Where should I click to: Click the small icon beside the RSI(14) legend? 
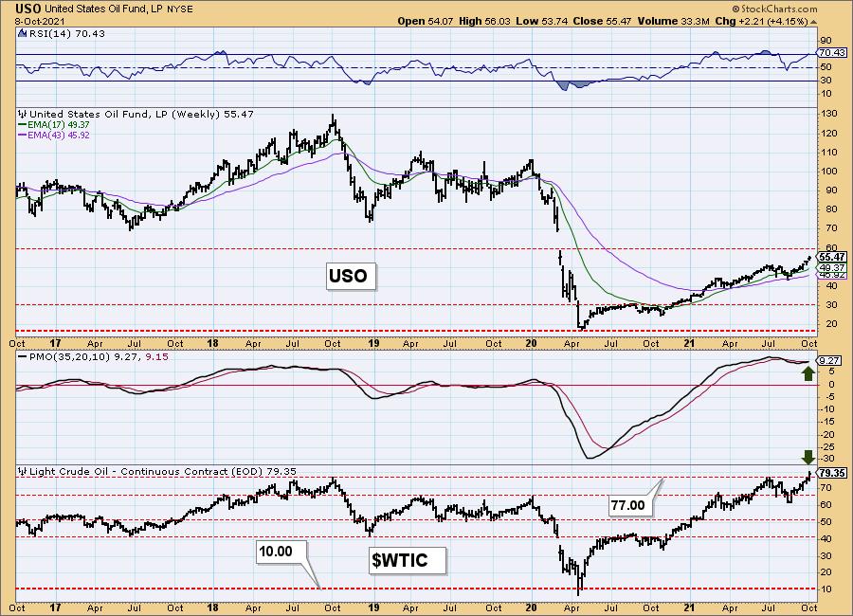[22, 34]
